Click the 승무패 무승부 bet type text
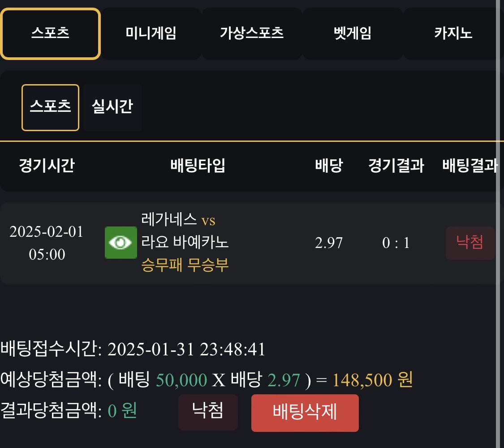The image size is (504, 448). coord(185,265)
